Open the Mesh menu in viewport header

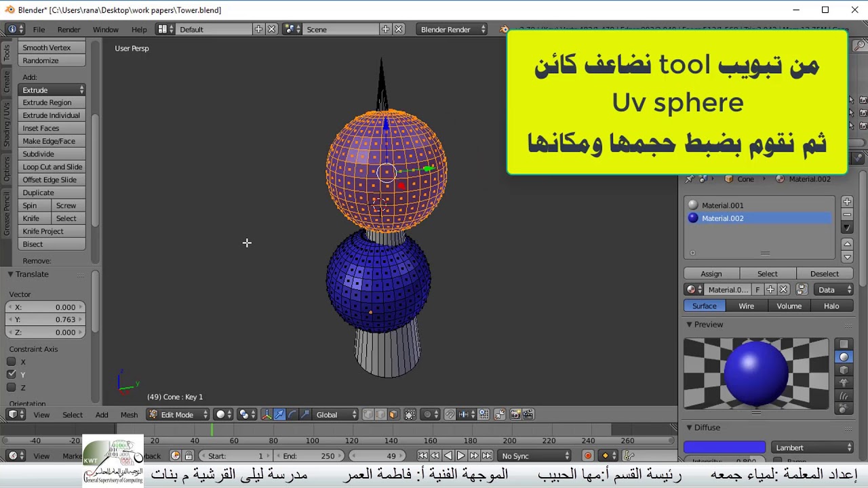coord(129,414)
